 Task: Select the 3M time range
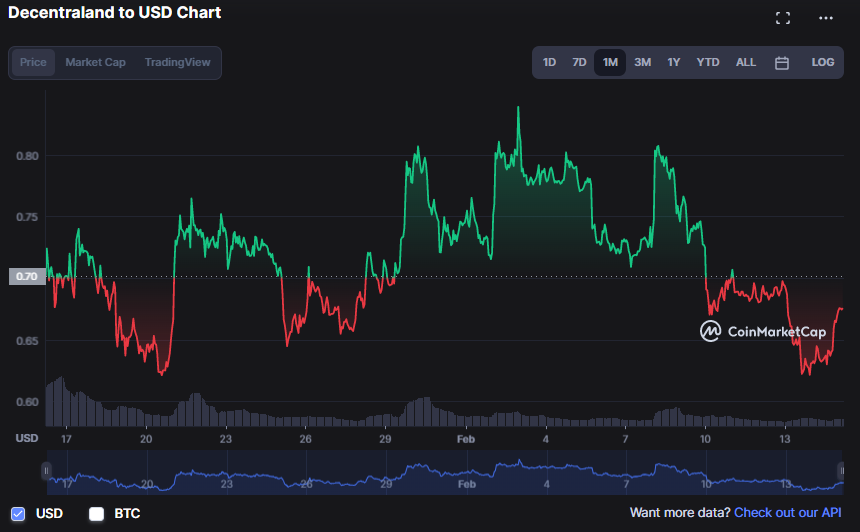click(x=642, y=63)
